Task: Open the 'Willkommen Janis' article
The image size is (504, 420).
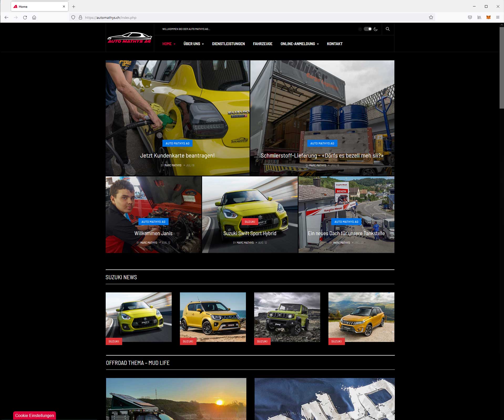Action: (153, 233)
